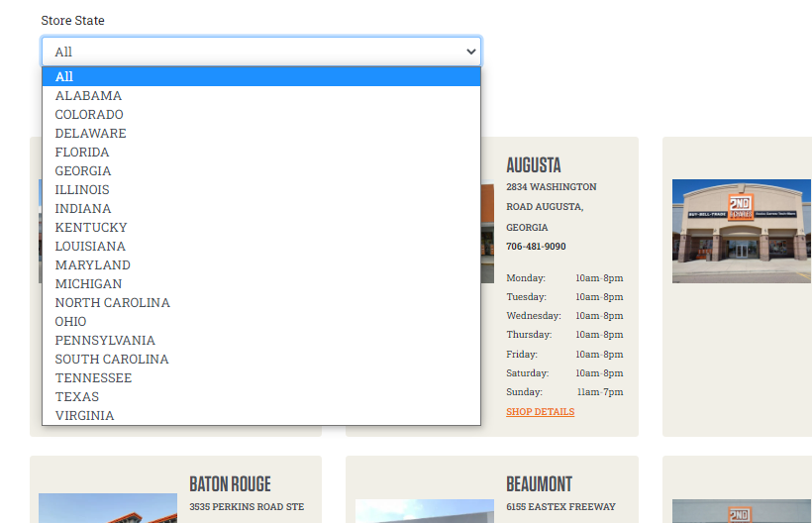
Task: Click the Store State label
Action: pos(72,21)
